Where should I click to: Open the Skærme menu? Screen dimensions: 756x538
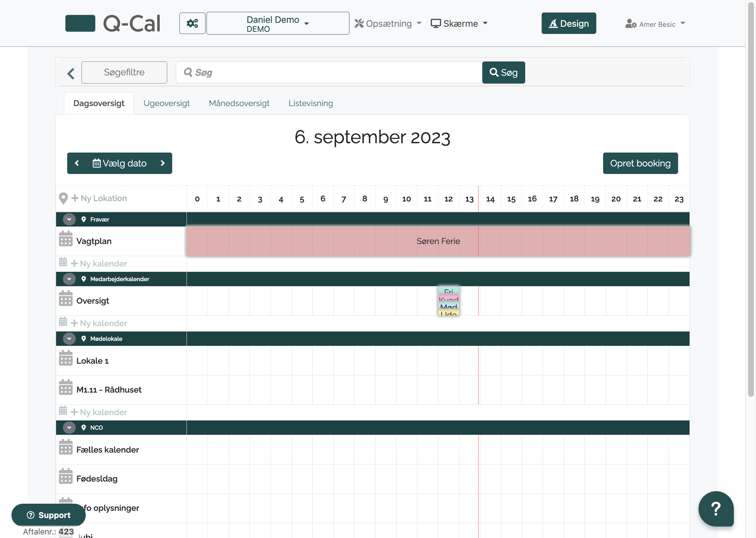459,24
